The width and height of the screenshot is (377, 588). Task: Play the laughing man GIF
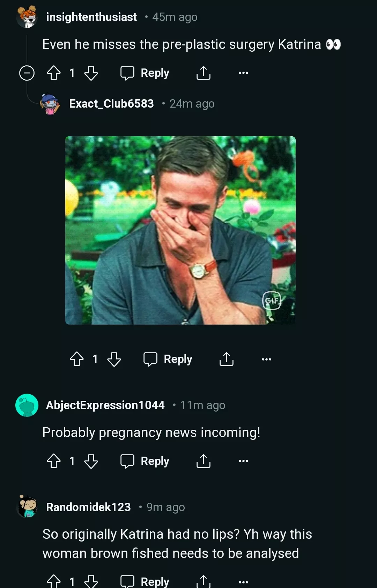(180, 230)
